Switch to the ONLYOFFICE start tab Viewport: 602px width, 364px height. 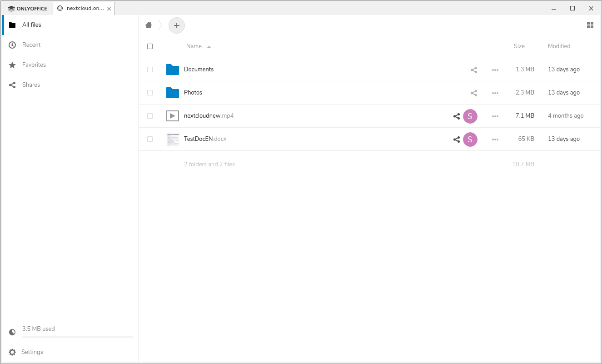point(26,8)
